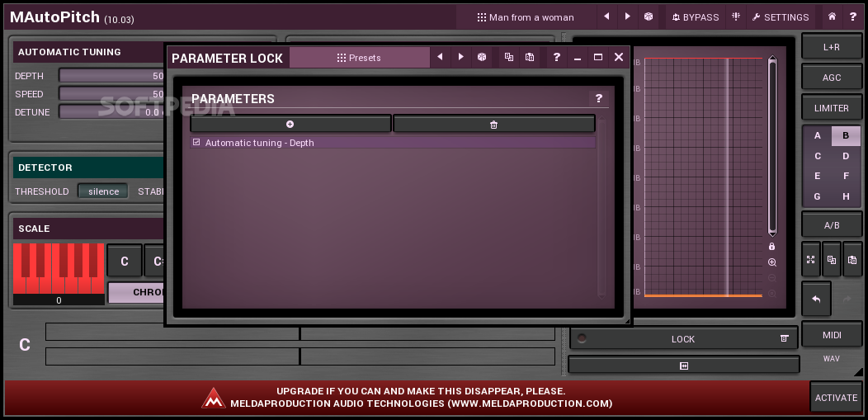Image resolution: width=868 pixels, height=420 pixels.
Task: Select preset slot D
Action: click(846, 156)
